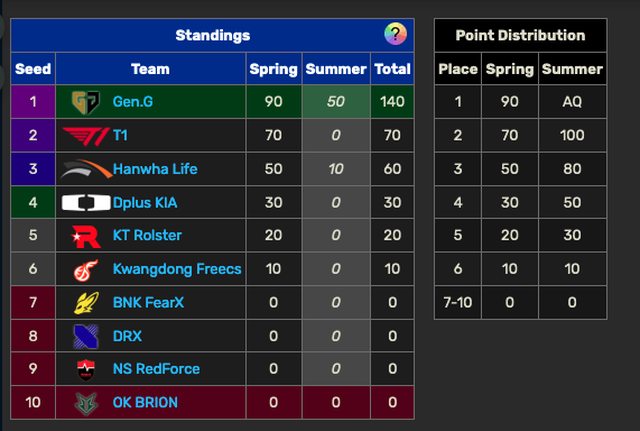Select the BNK FearX team link

(x=150, y=303)
